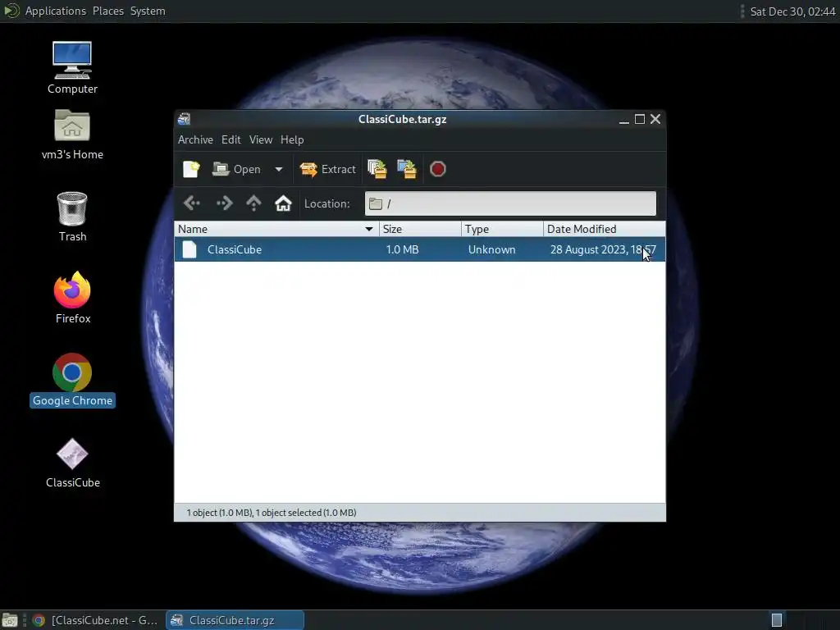This screenshot has width=840, height=630.
Task: Minimize the ClassiCube.tar.gz window
Action: (x=623, y=120)
